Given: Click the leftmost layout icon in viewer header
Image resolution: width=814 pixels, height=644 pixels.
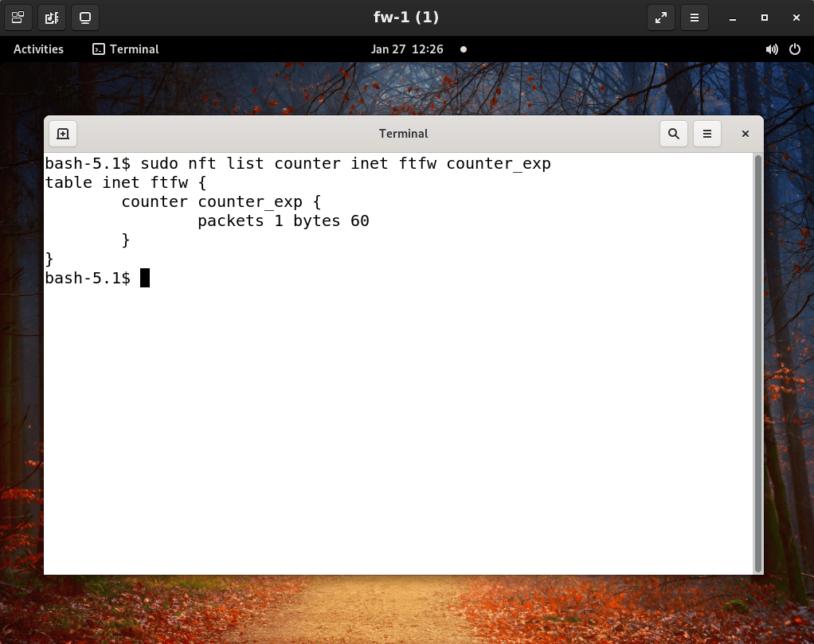Looking at the screenshot, I should (18, 17).
